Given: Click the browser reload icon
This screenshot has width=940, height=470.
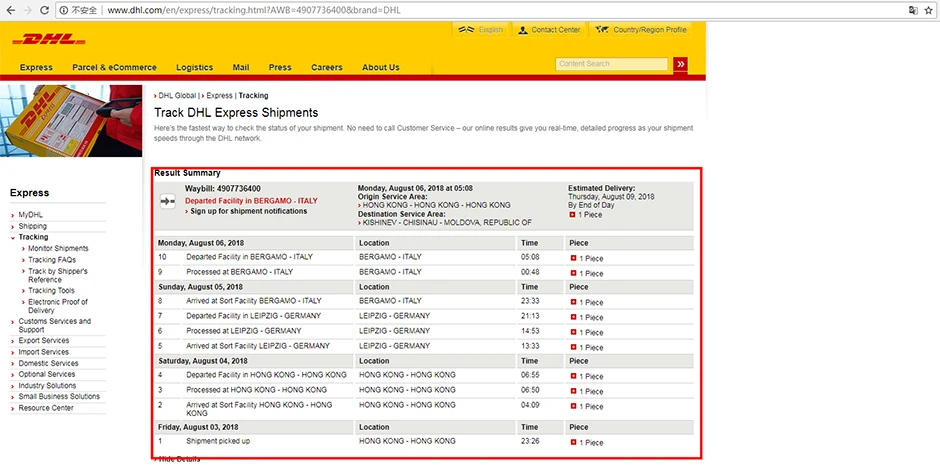Looking at the screenshot, I should click(x=44, y=10).
